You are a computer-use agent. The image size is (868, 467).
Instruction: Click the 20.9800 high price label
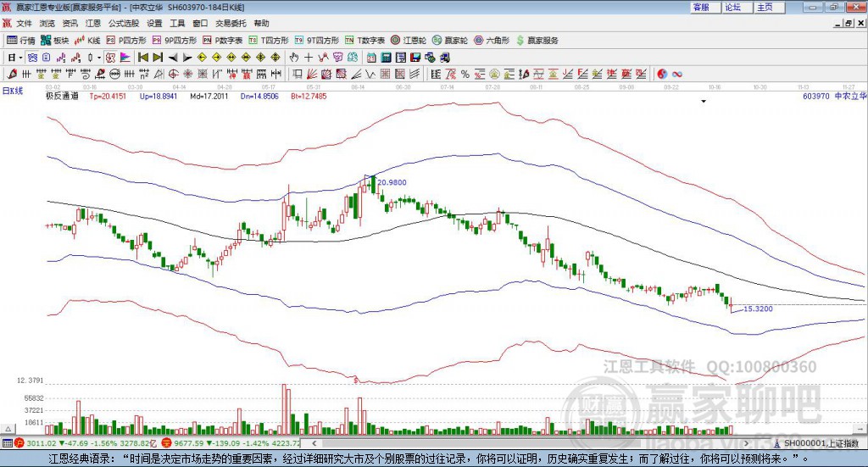pyautogui.click(x=392, y=182)
